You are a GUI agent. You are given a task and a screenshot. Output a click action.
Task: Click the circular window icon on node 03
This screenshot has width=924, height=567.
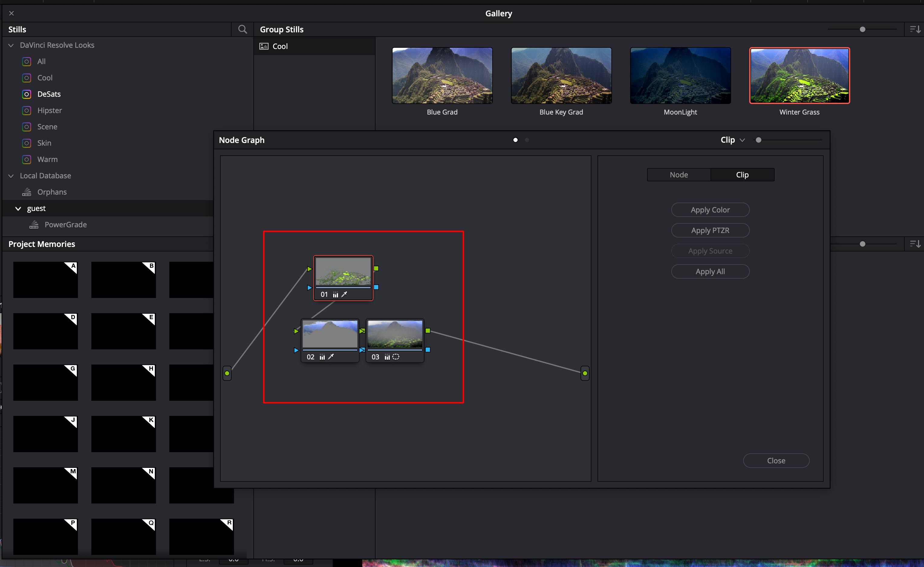click(x=396, y=357)
